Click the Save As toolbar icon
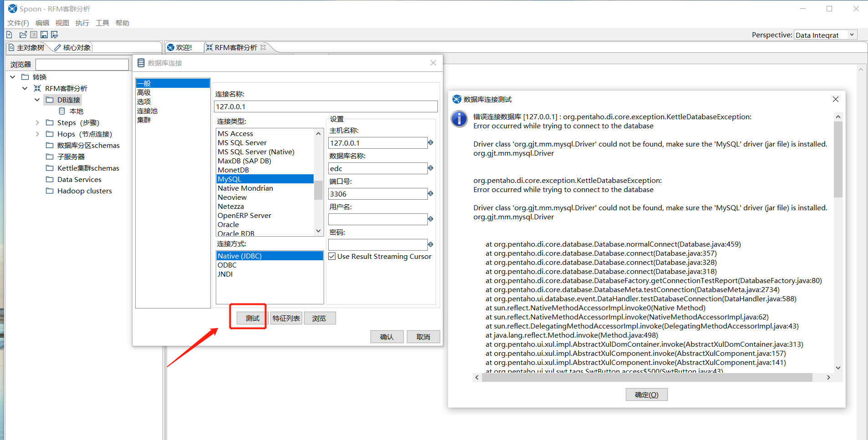 pos(55,35)
